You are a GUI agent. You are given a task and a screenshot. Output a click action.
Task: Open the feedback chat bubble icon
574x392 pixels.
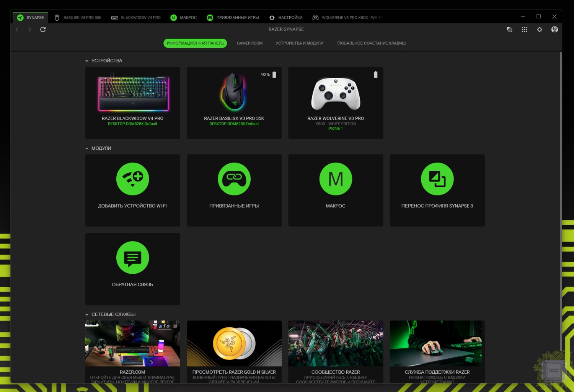(x=132, y=258)
